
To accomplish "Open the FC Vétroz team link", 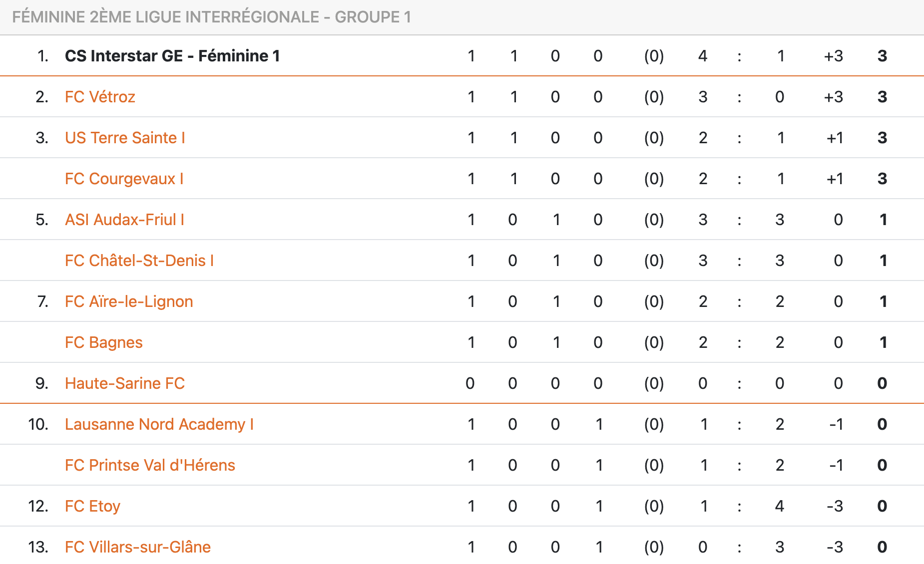I will point(100,97).
